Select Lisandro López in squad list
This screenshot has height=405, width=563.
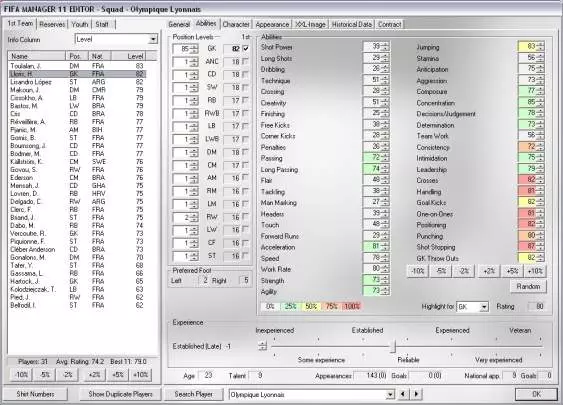[77, 82]
